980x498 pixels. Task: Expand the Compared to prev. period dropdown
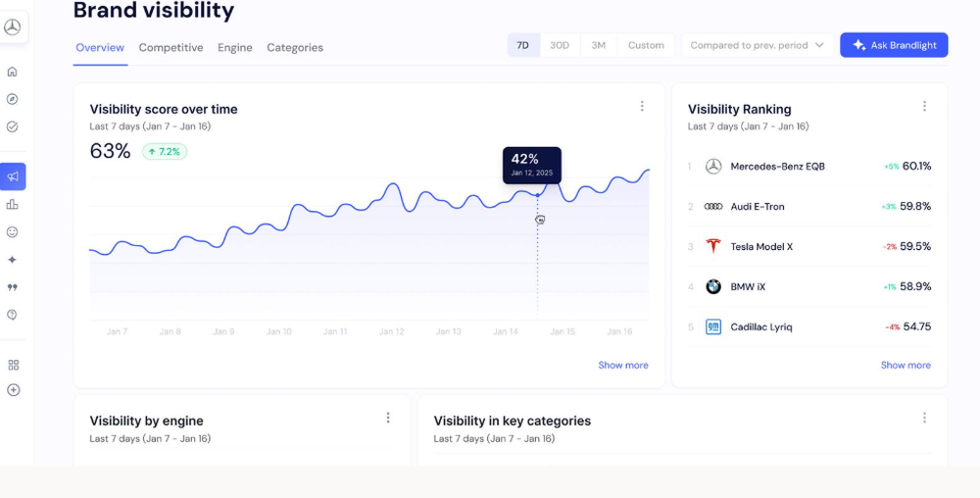(757, 45)
